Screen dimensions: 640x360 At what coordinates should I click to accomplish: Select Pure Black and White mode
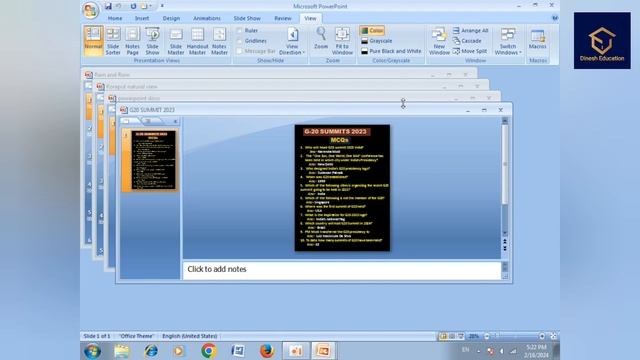tap(391, 51)
